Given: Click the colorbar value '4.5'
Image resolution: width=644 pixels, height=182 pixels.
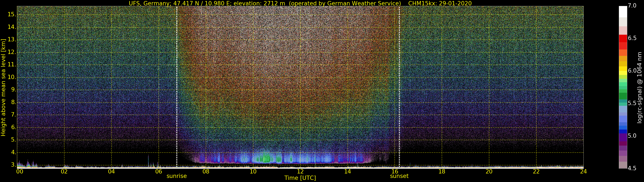Looking at the screenshot, I should point(632,168).
